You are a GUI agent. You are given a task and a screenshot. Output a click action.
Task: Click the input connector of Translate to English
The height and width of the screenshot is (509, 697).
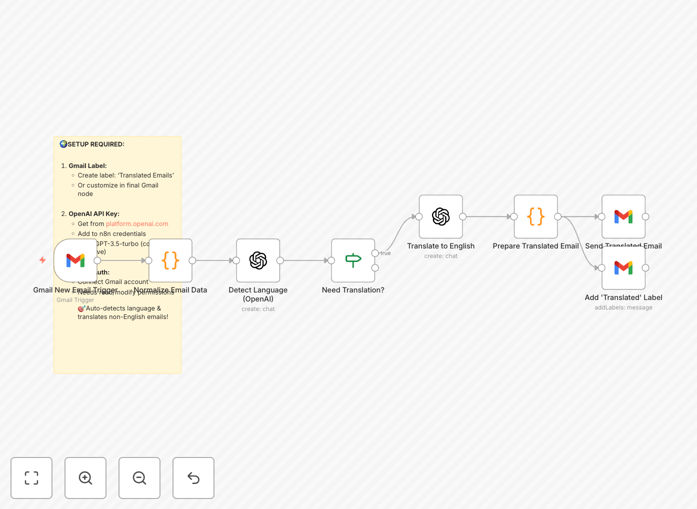(x=419, y=216)
